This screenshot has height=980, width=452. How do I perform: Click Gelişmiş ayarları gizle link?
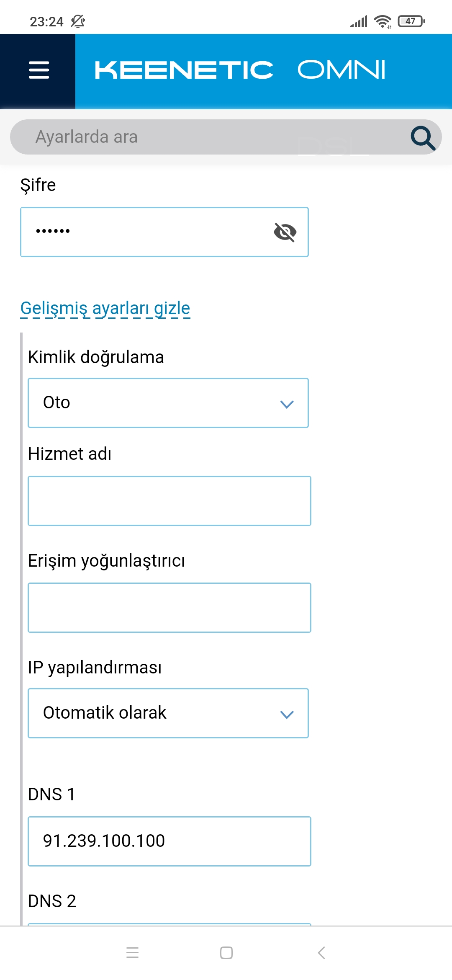click(x=105, y=308)
